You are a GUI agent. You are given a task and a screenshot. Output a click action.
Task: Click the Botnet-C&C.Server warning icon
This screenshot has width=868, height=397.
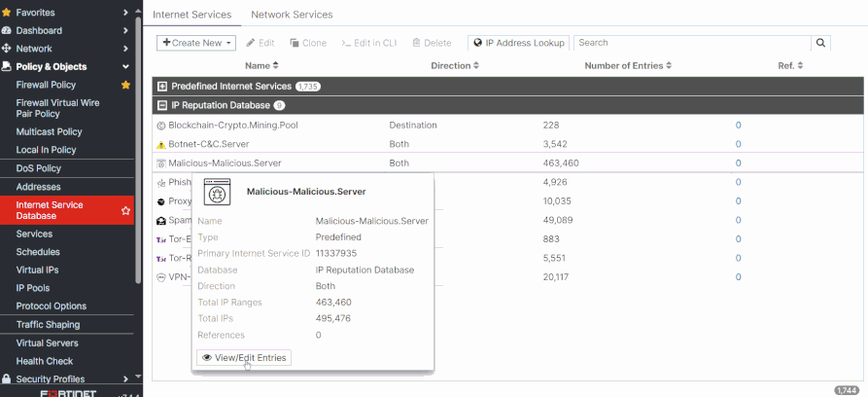[161, 145]
